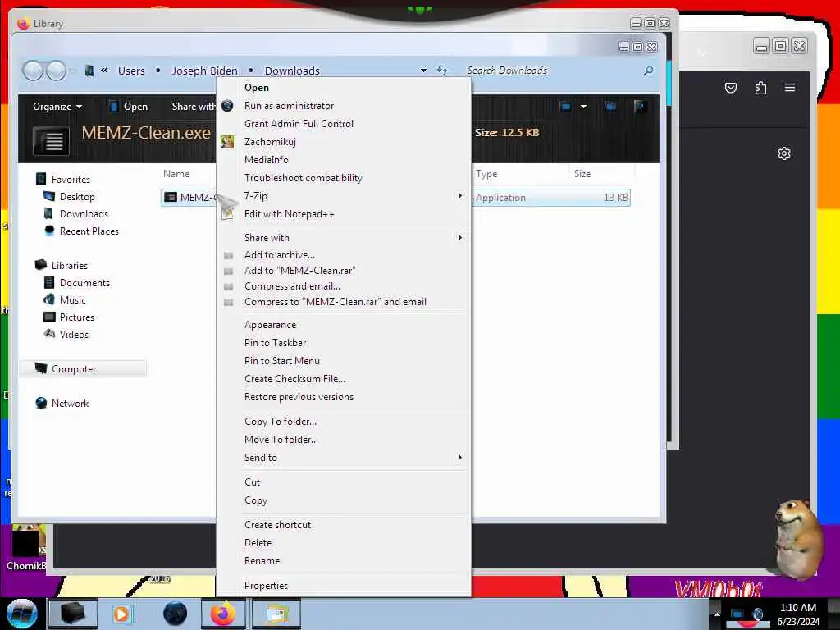Viewport: 840px width, 630px height.
Task: Click Share with in Explorer toolbar
Action: [193, 107]
